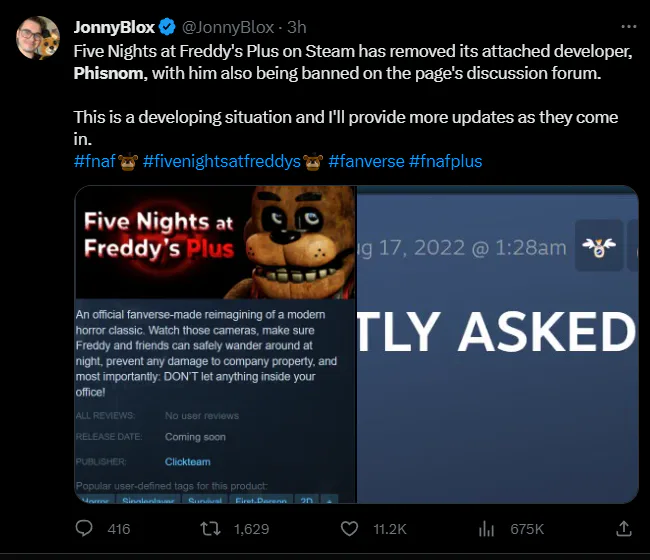Open the 3h timestamp link
This screenshot has width=650, height=560.
(297, 27)
